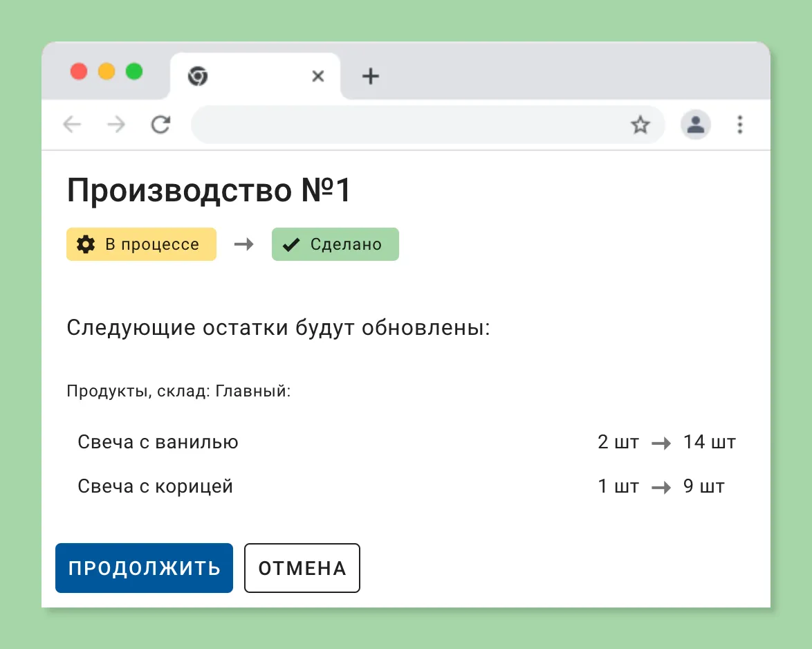Click the browser back arrow

72,125
